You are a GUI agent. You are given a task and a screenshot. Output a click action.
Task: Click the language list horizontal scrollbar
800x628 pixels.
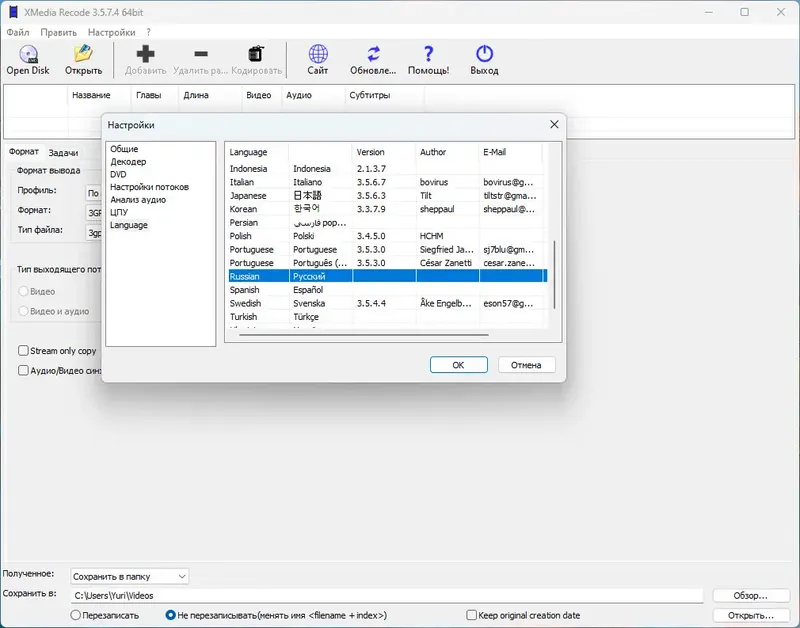pos(364,335)
